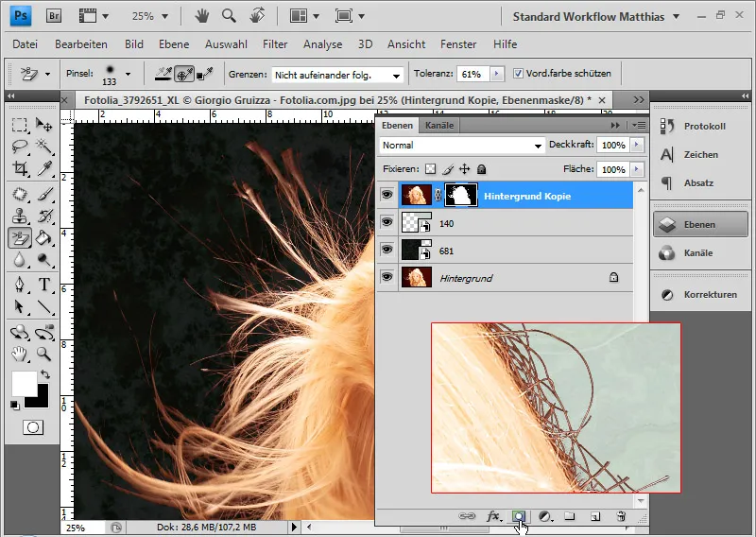
Task: Hide the Hintergrund layer
Action: click(x=387, y=277)
